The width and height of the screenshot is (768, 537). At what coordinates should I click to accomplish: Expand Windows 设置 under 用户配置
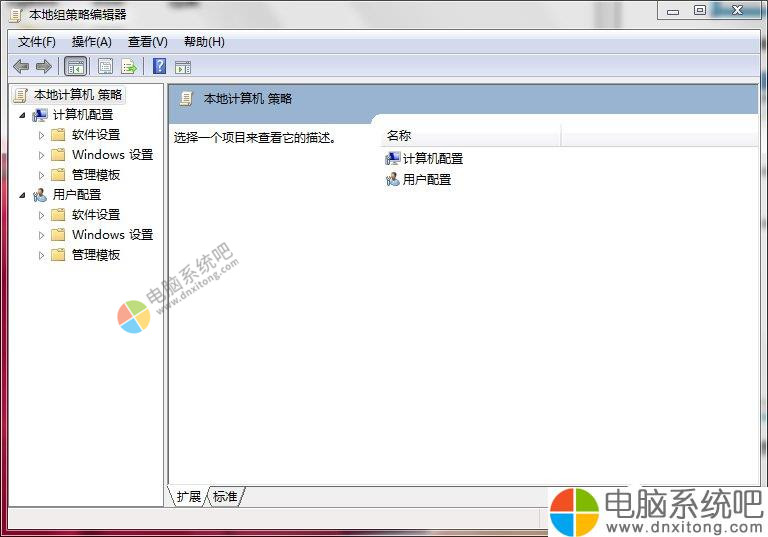click(42, 235)
